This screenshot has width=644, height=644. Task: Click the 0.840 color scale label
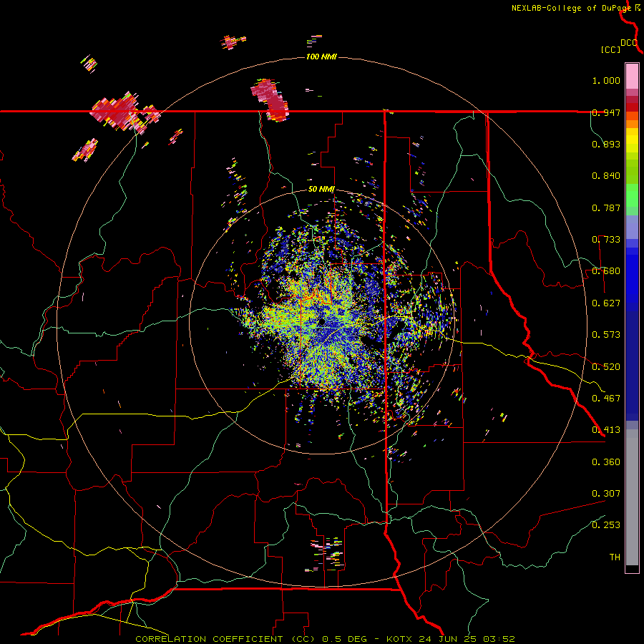(606, 176)
